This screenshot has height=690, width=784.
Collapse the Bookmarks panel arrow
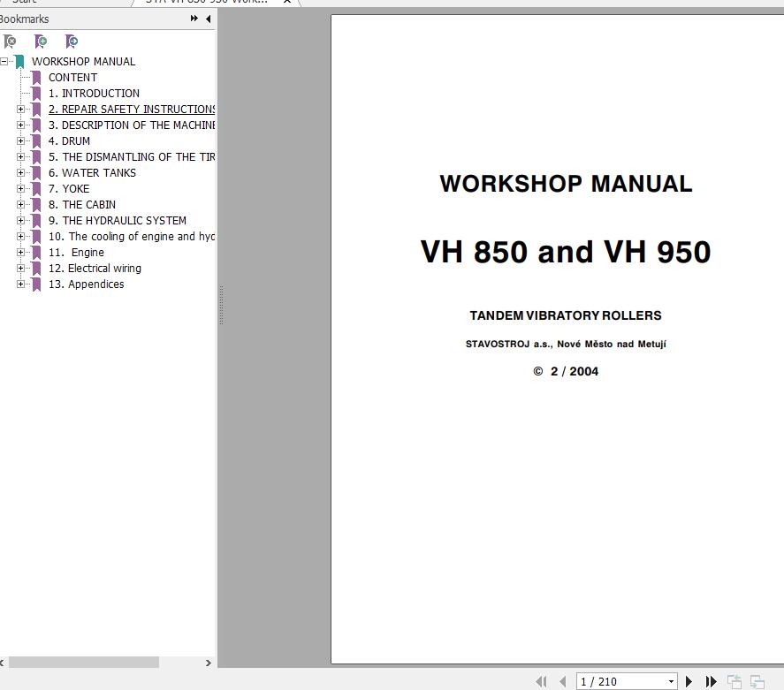[x=208, y=19]
